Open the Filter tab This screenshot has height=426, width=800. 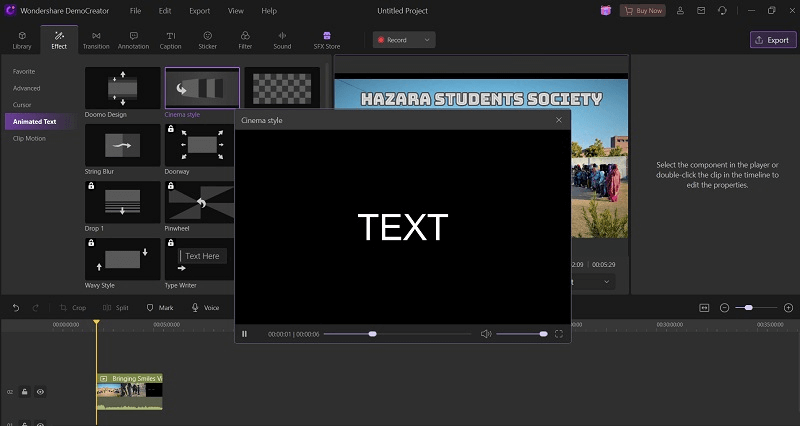pyautogui.click(x=245, y=40)
